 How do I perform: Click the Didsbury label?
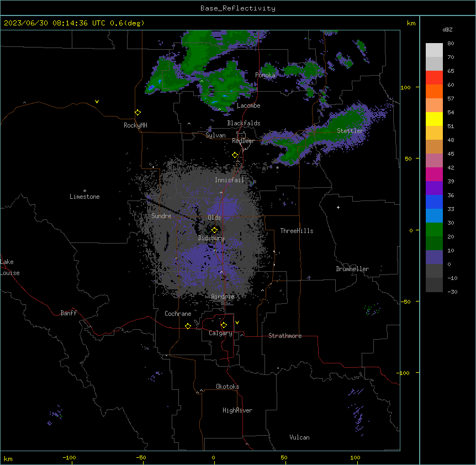coord(211,238)
